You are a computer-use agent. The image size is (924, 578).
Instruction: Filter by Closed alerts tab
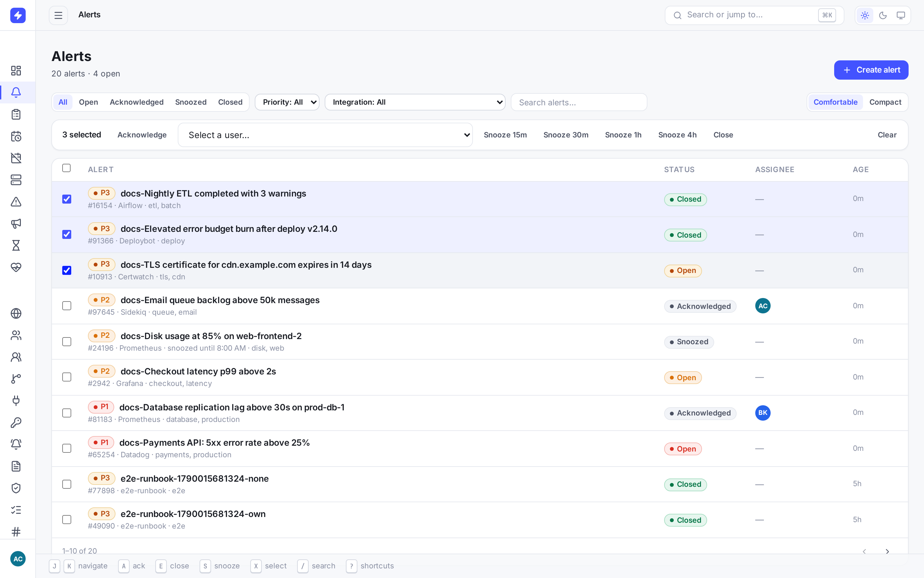[x=230, y=102]
